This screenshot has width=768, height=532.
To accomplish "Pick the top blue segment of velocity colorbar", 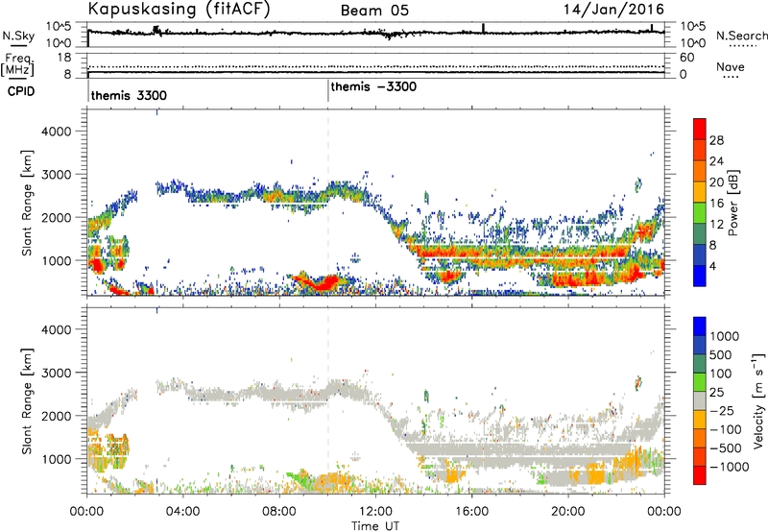I will click(700, 326).
